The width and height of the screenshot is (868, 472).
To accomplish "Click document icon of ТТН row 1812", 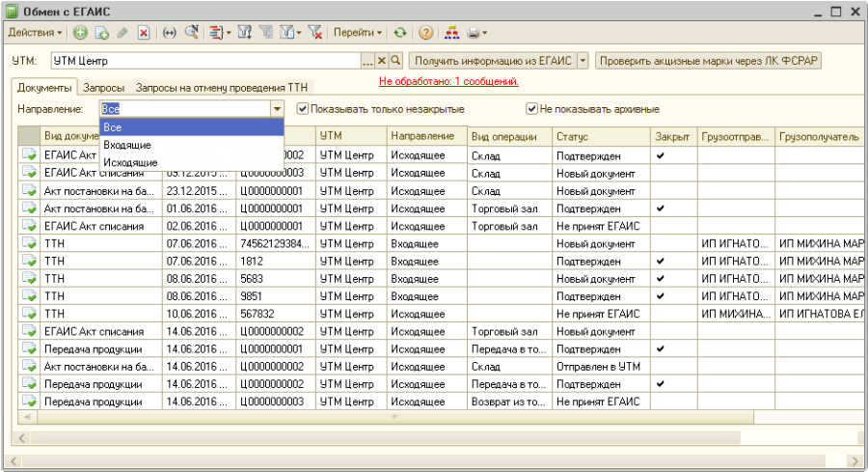I will tap(29, 261).
